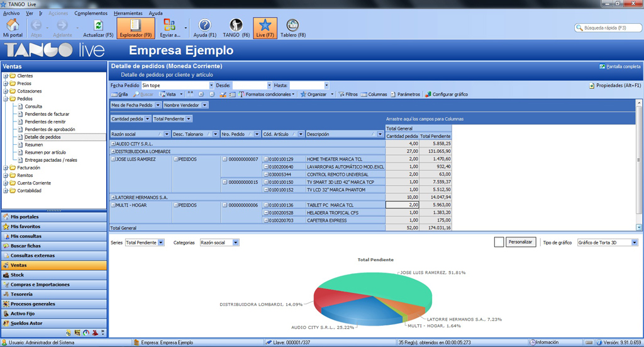Open the Ver menu
Screen dimensions: 644x347
pos(30,14)
